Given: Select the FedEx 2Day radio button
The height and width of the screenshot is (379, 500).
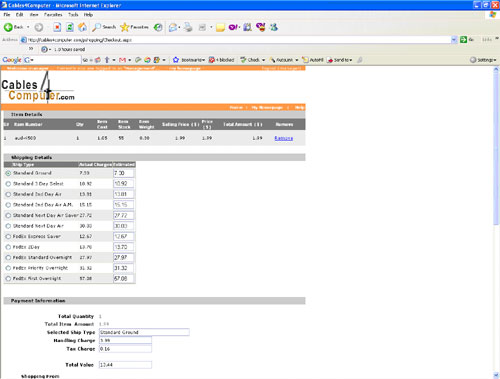Looking at the screenshot, I should click(8, 247).
